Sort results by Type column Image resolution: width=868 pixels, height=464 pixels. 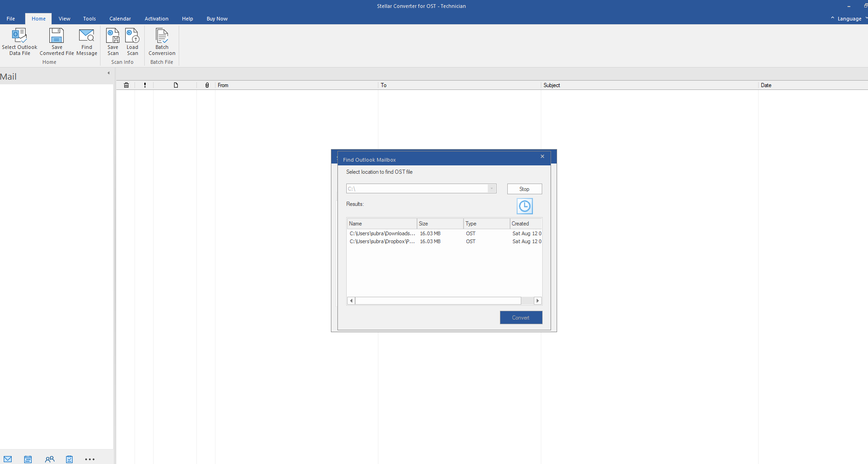click(x=486, y=224)
